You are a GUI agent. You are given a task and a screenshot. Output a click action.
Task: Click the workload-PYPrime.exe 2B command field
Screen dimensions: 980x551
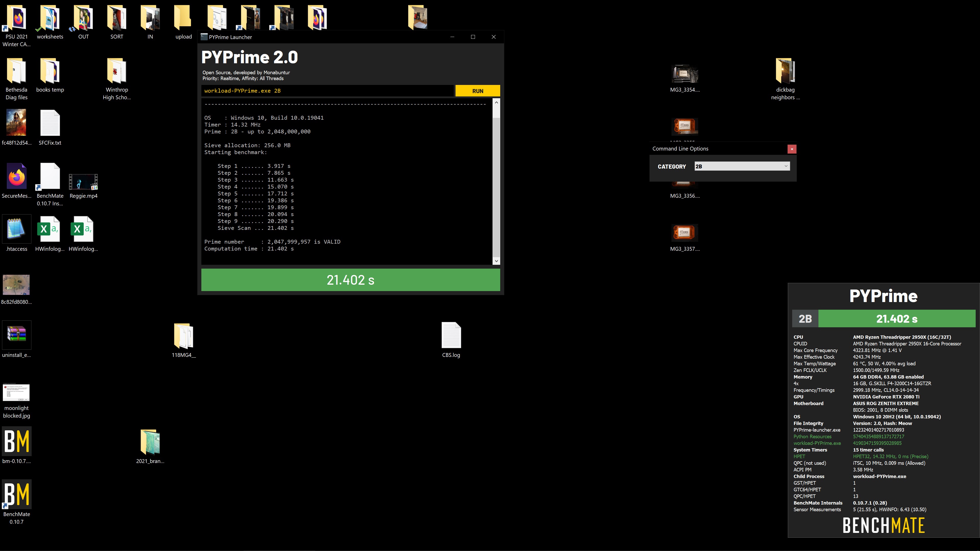327,91
